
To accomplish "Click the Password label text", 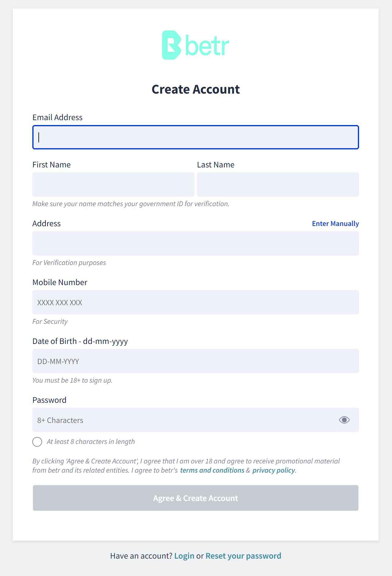I will pyautogui.click(x=49, y=400).
